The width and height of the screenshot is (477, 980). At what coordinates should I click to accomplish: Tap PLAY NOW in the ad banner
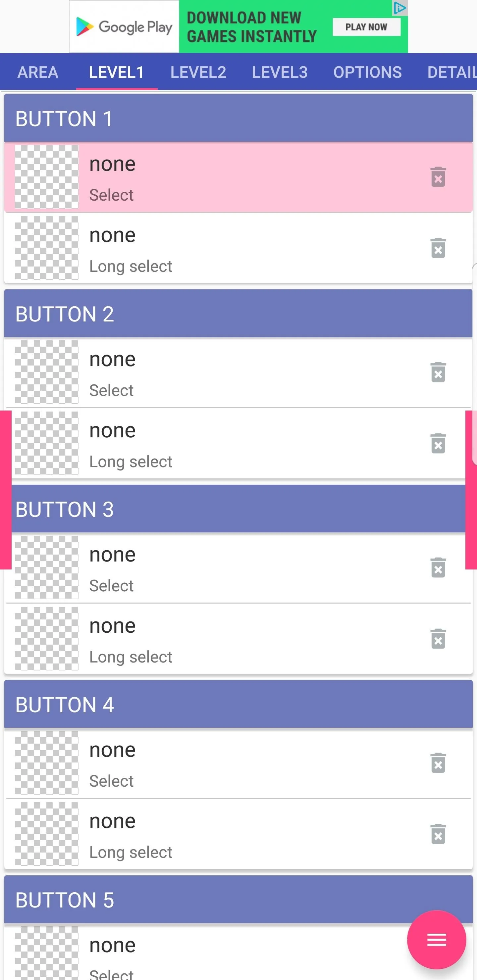tap(366, 27)
